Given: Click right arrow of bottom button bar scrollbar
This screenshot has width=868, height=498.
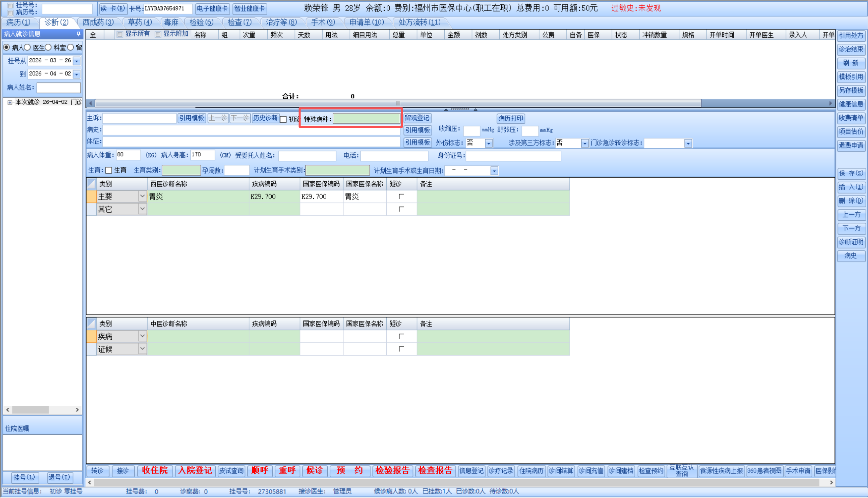Looking at the screenshot, I should pyautogui.click(x=831, y=482).
